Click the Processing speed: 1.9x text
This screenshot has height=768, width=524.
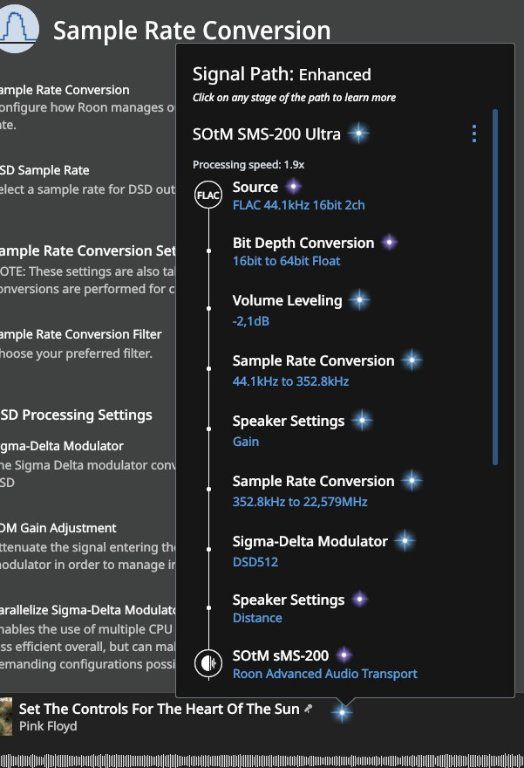point(248,165)
